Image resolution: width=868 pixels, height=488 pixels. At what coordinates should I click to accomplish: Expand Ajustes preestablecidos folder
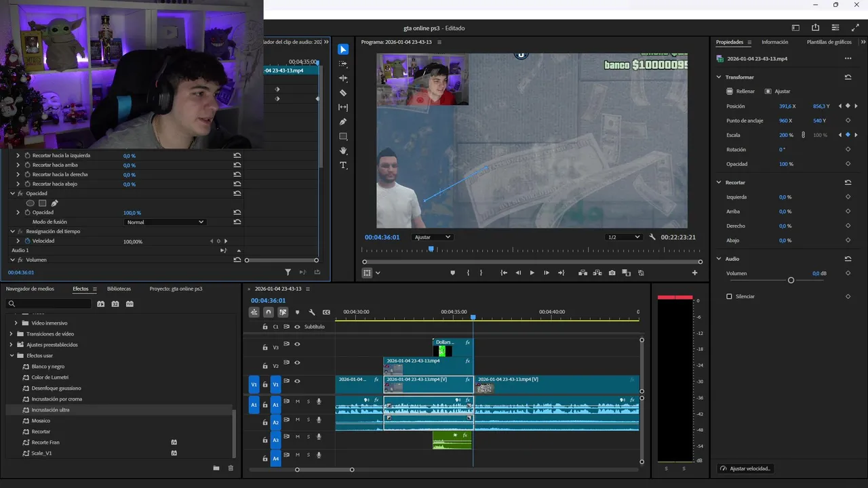click(x=12, y=345)
